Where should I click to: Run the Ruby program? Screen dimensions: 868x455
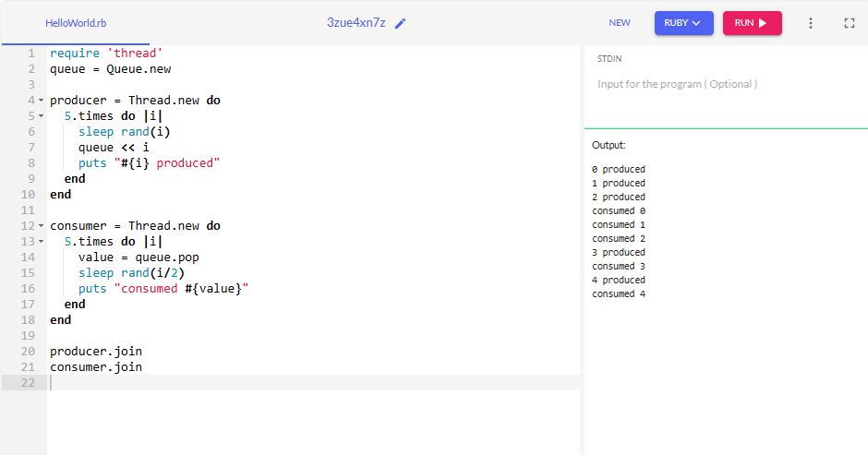(753, 23)
